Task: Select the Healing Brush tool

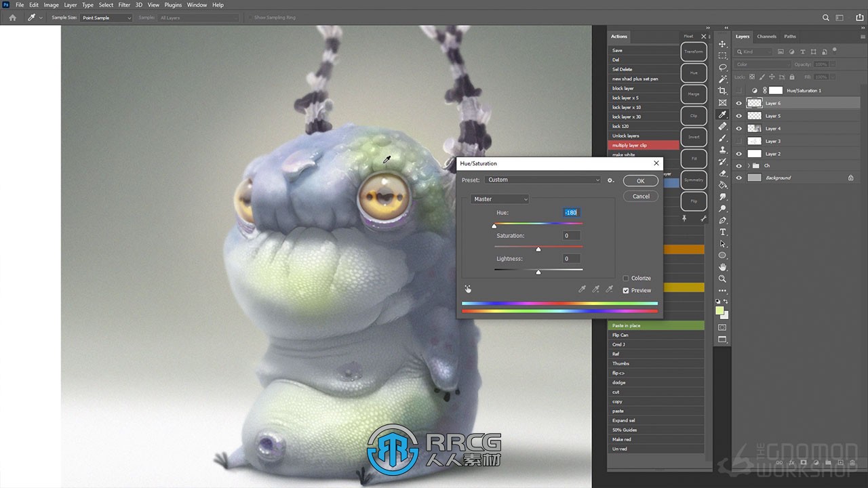Action: [x=722, y=126]
